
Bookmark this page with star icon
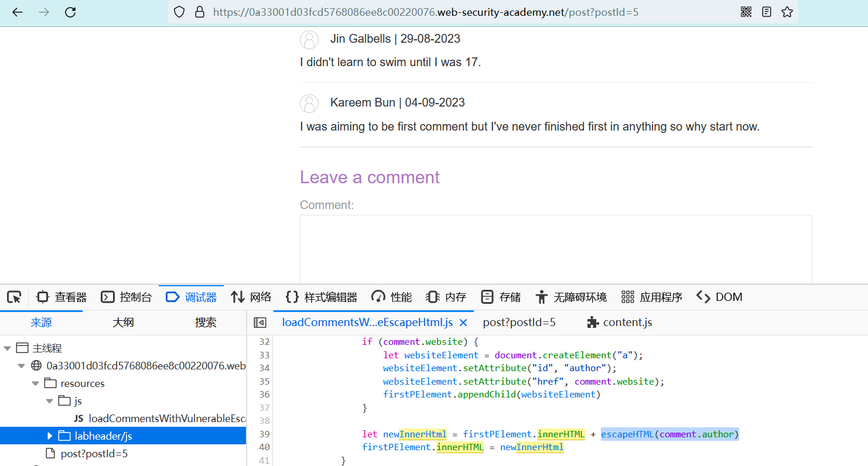(787, 12)
